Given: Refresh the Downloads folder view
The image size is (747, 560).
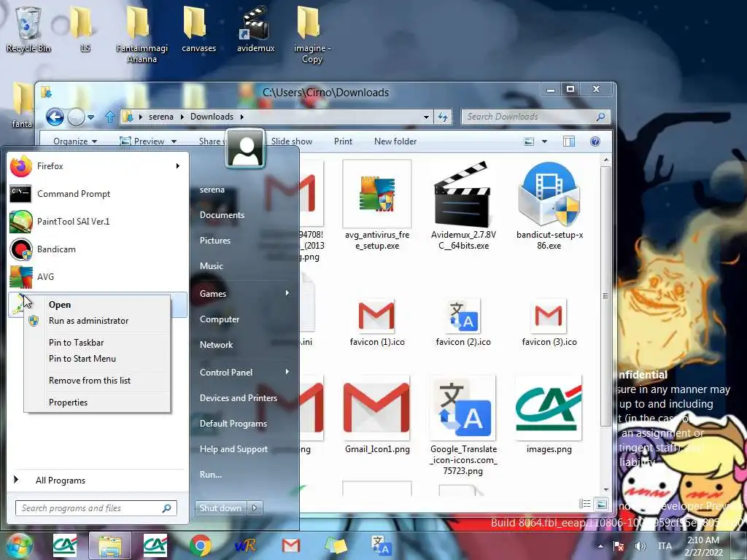Looking at the screenshot, I should click(443, 117).
